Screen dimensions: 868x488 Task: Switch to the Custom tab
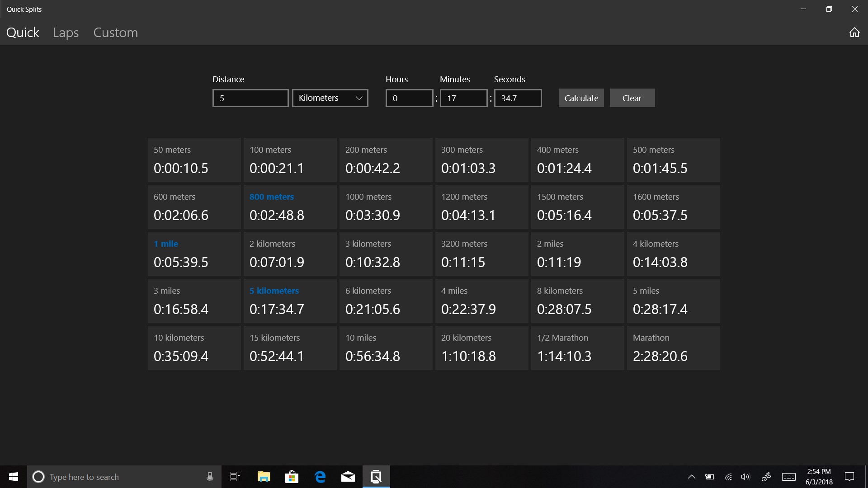coord(115,33)
